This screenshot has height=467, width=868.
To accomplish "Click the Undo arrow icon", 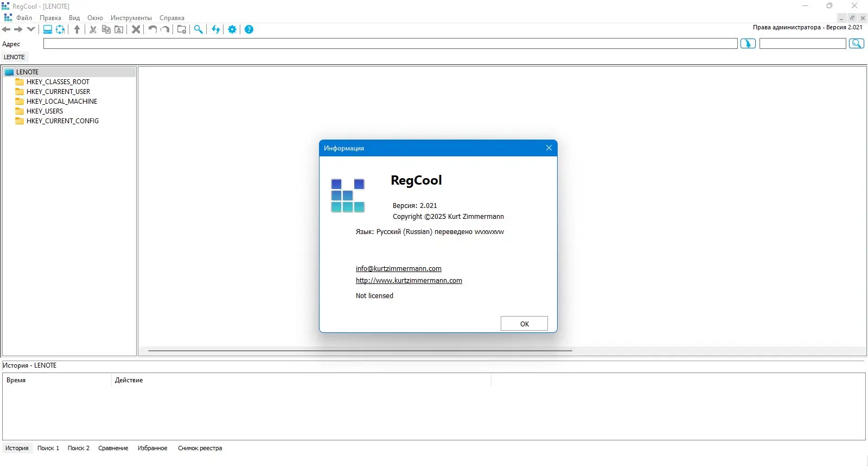I will pos(152,29).
